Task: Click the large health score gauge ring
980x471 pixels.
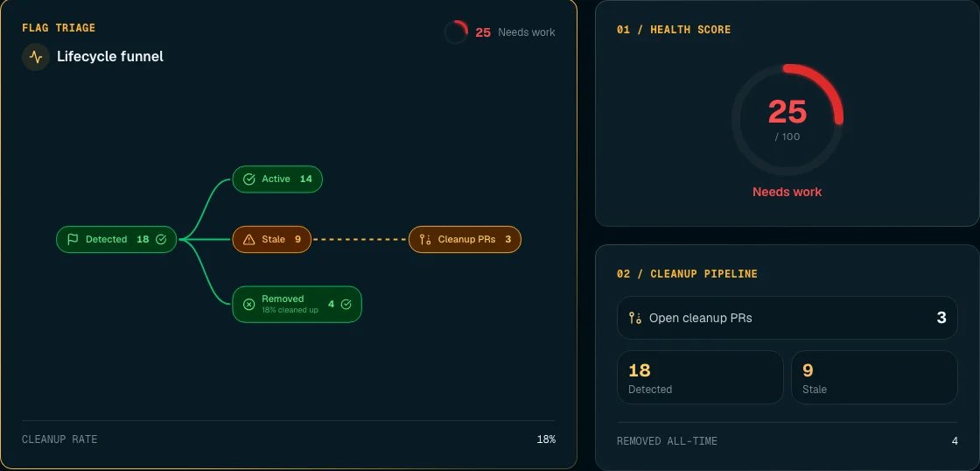Action: pos(787,119)
